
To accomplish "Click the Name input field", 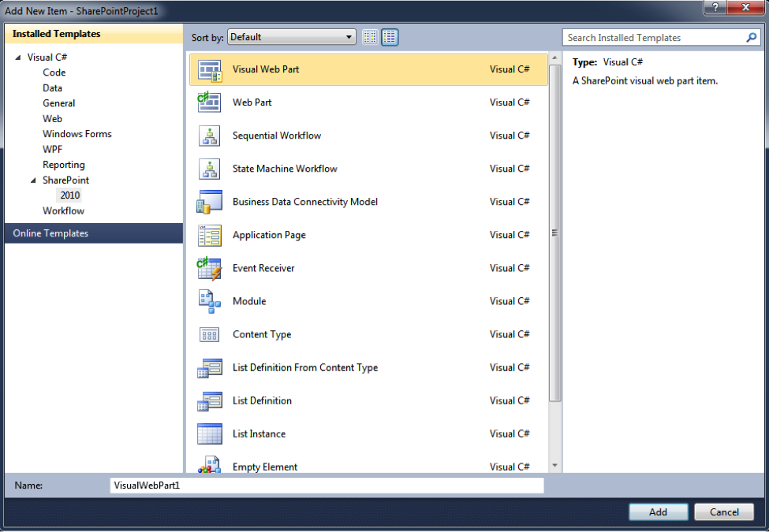I will (x=327, y=485).
